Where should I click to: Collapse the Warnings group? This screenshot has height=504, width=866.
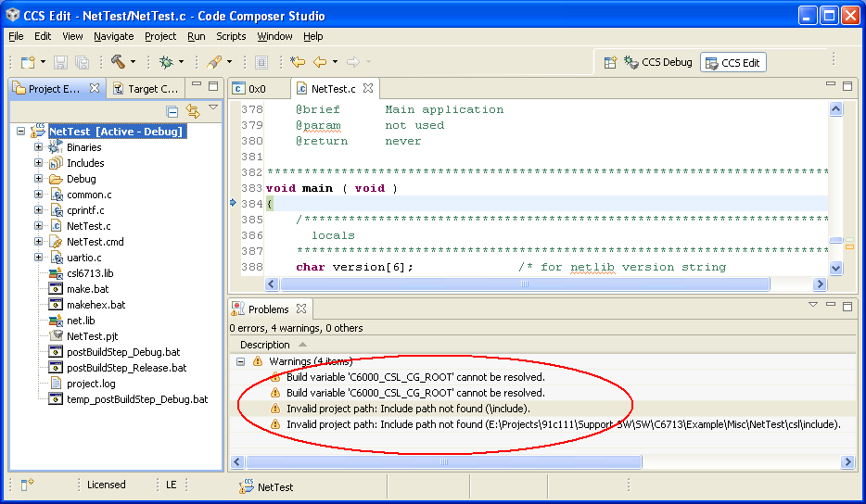tap(241, 361)
